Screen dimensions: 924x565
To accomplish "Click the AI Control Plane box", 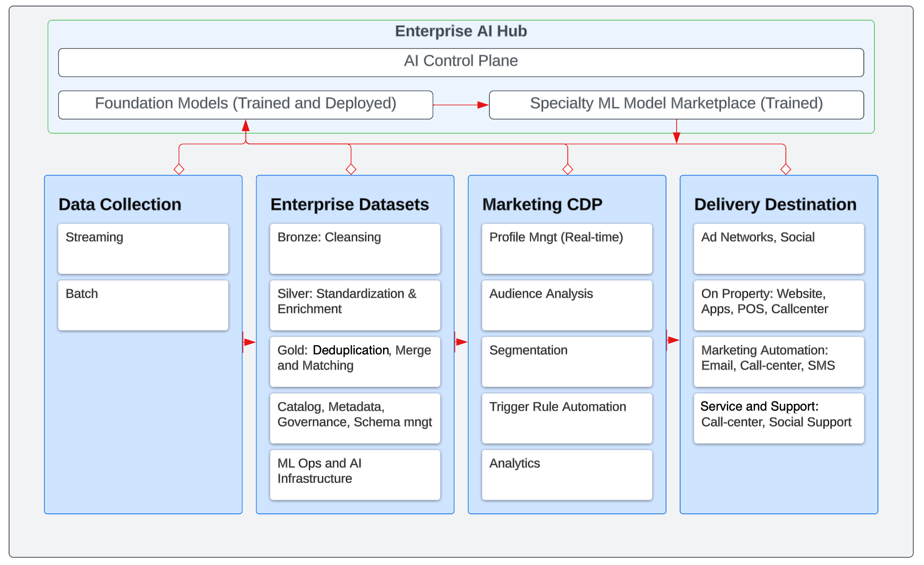I will tap(461, 63).
